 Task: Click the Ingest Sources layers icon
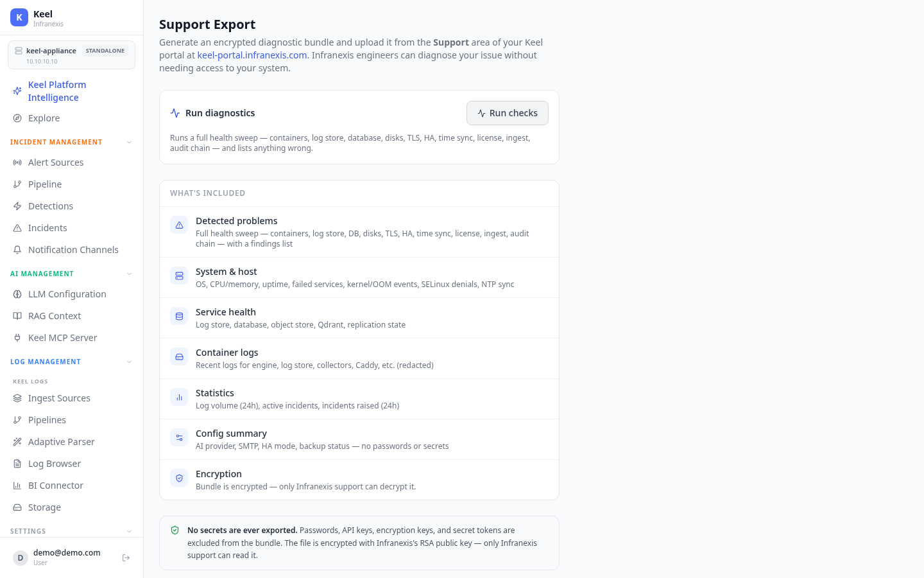pyautogui.click(x=17, y=398)
